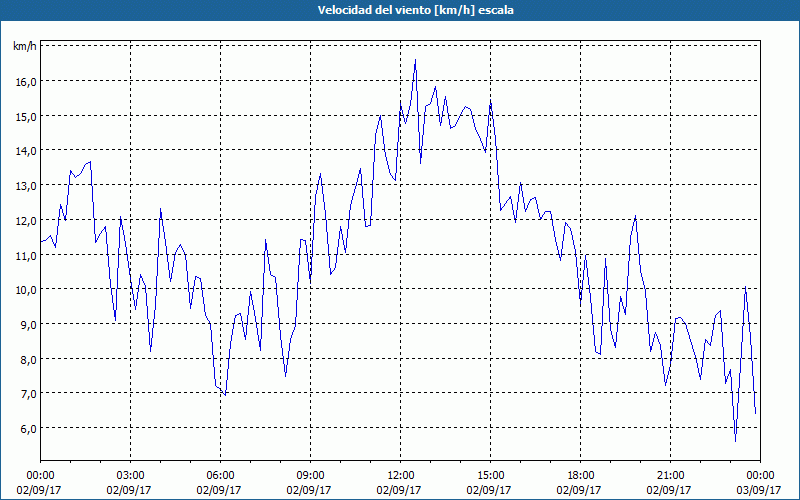
Task: Click the '9,0' y-axis label
Action: [x=28, y=324]
